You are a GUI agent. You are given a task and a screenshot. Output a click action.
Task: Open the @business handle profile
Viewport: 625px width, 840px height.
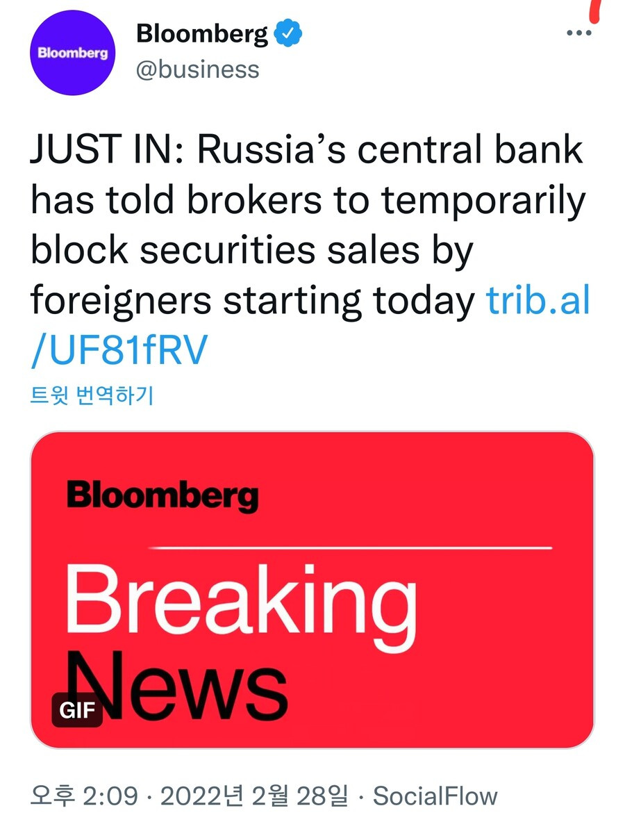pyautogui.click(x=197, y=70)
